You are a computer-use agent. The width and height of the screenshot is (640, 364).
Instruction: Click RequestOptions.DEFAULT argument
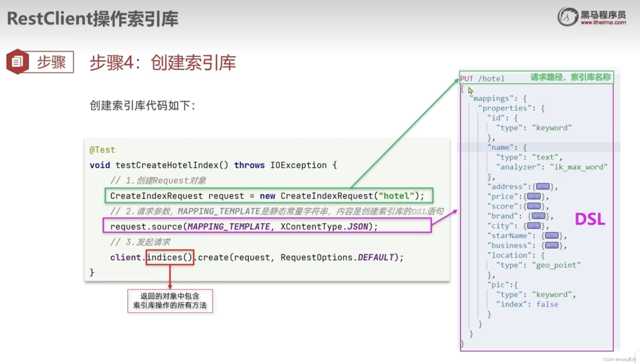click(337, 257)
